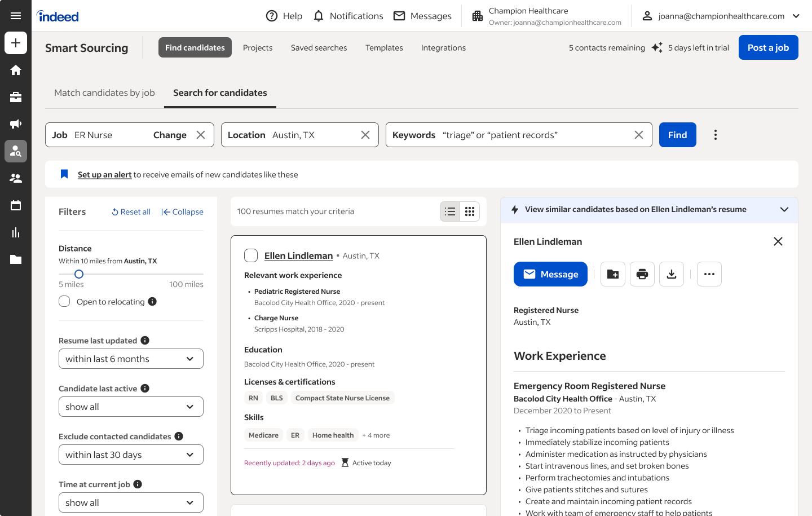Open Exclude contacted candidates dropdown
This screenshot has height=516, width=812.
pyautogui.click(x=131, y=455)
